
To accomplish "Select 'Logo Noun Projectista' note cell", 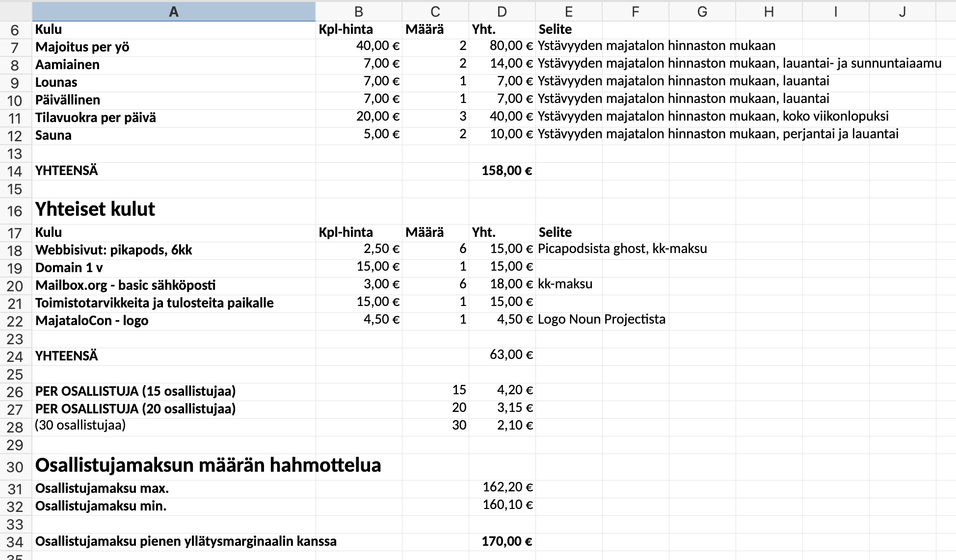I will [601, 319].
